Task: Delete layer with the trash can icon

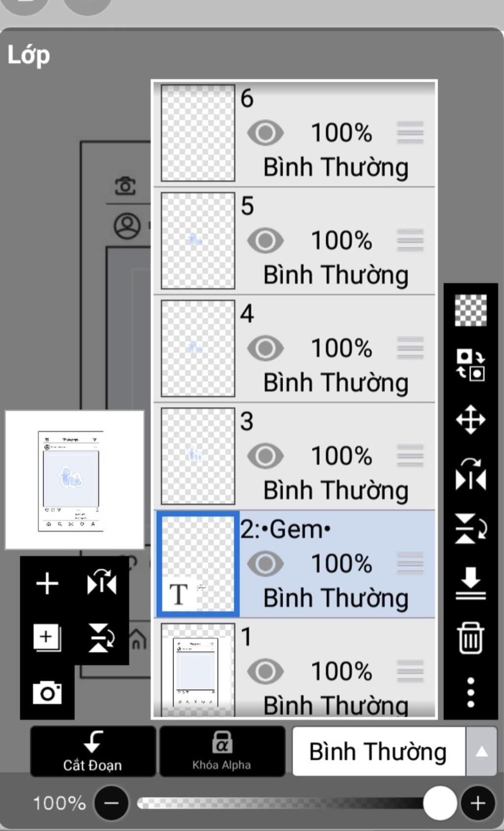Action: pyautogui.click(x=471, y=638)
